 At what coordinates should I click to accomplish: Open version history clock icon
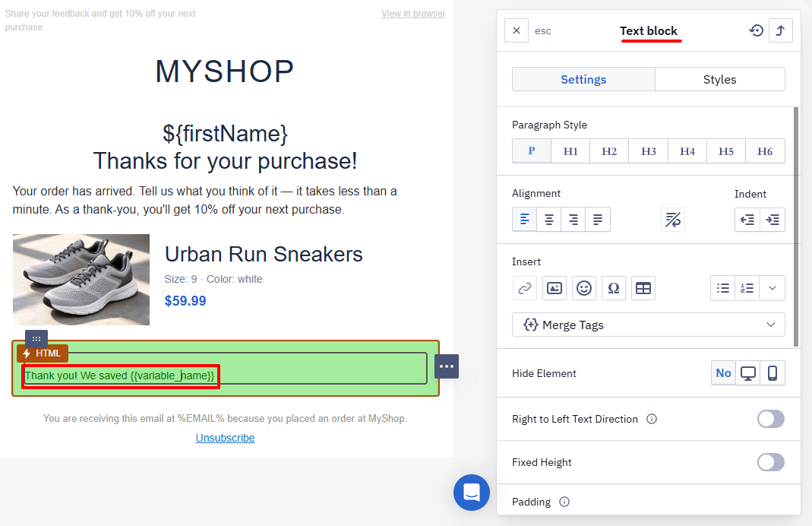click(x=756, y=30)
